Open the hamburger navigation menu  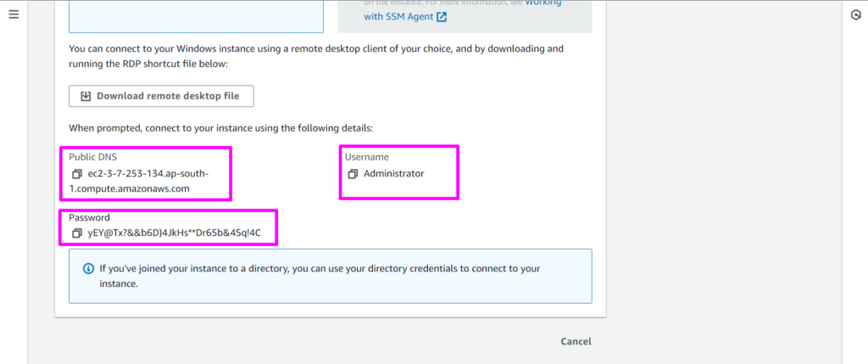(x=14, y=15)
